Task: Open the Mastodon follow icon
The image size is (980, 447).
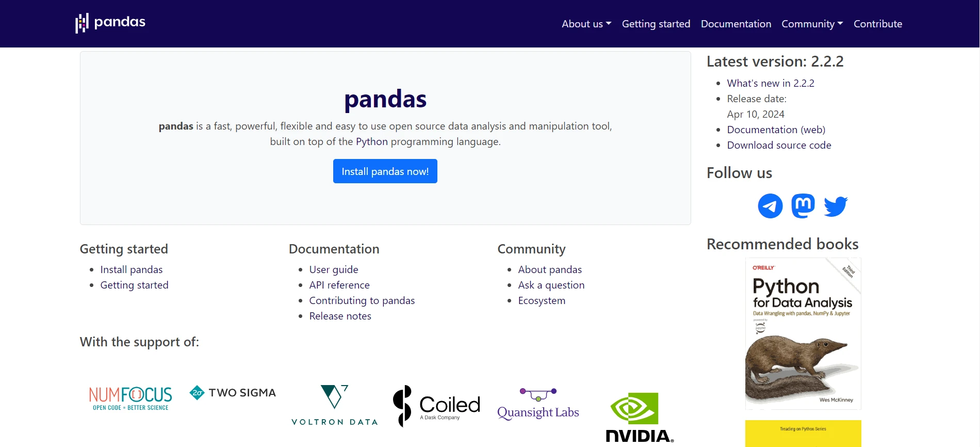Action: click(x=803, y=206)
